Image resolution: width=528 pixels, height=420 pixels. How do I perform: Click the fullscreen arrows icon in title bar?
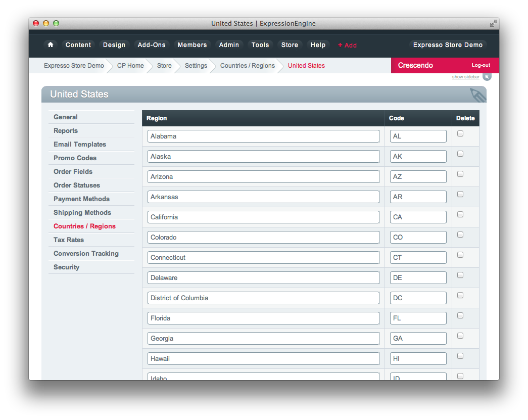point(493,23)
